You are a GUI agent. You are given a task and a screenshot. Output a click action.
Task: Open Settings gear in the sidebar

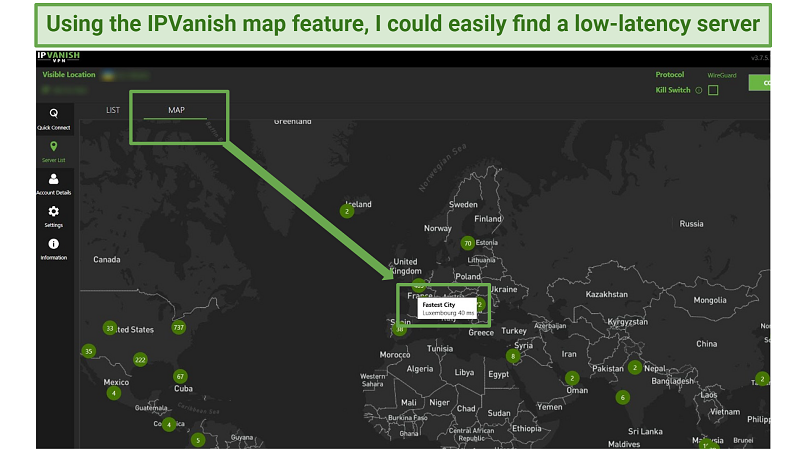pos(54,216)
